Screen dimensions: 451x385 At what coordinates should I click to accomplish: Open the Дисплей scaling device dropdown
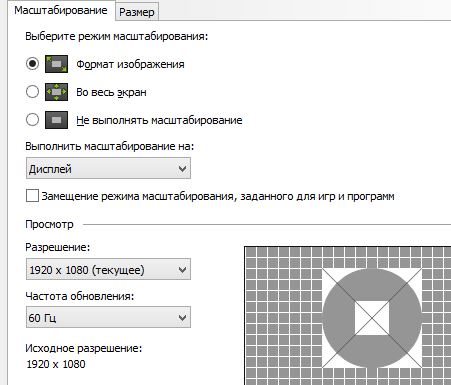(108, 169)
